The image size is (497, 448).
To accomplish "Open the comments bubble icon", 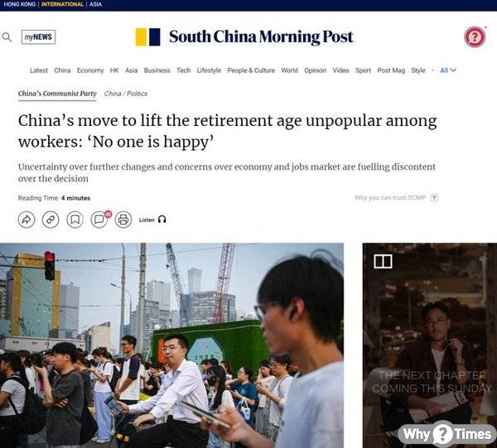I will pos(99,219).
